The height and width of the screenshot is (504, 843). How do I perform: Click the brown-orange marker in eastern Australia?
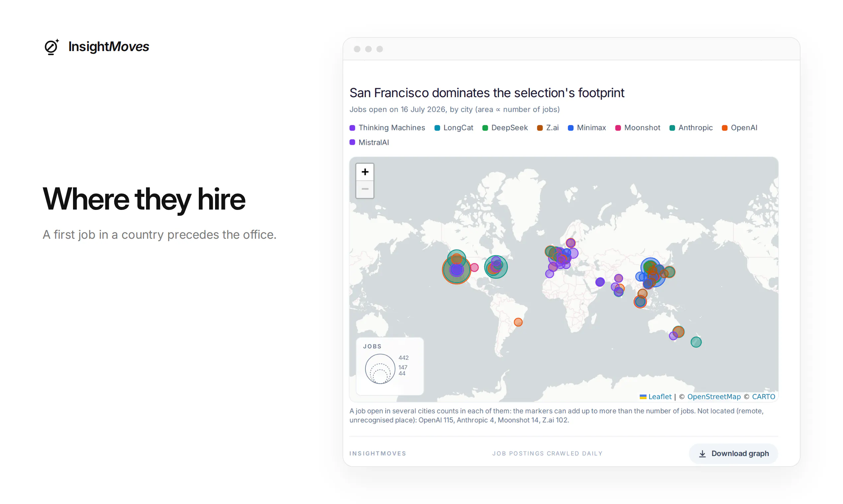[x=678, y=332]
